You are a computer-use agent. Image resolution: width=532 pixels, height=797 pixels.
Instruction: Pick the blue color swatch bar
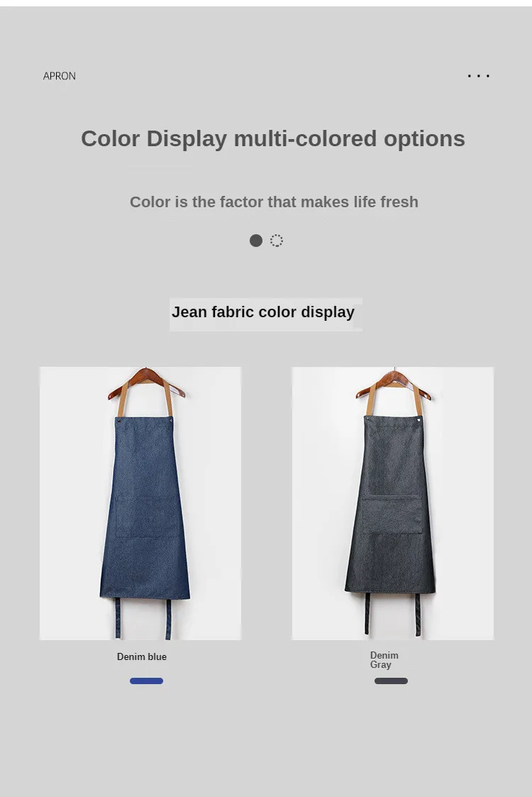[x=146, y=681]
